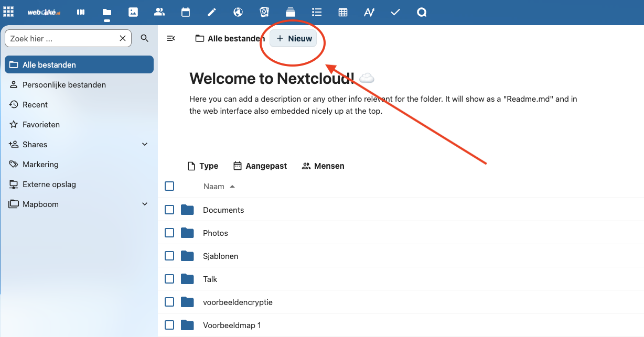
Task: Open the Deck stacked cards icon
Action: click(x=291, y=12)
